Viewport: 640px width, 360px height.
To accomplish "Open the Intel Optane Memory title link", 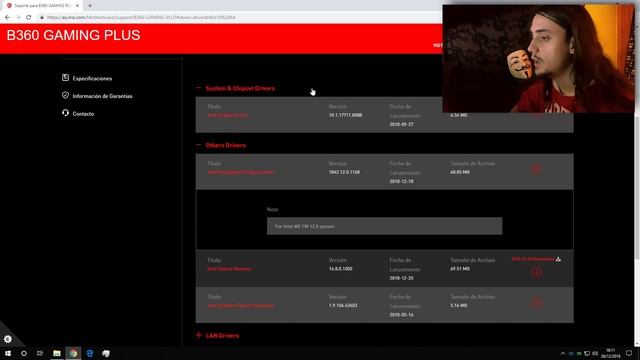I will pyautogui.click(x=229, y=269).
